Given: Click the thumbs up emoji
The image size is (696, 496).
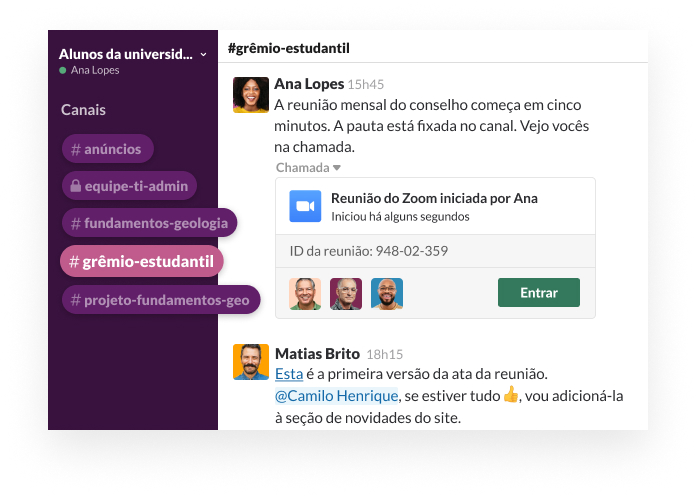Looking at the screenshot, I should 511,395.
